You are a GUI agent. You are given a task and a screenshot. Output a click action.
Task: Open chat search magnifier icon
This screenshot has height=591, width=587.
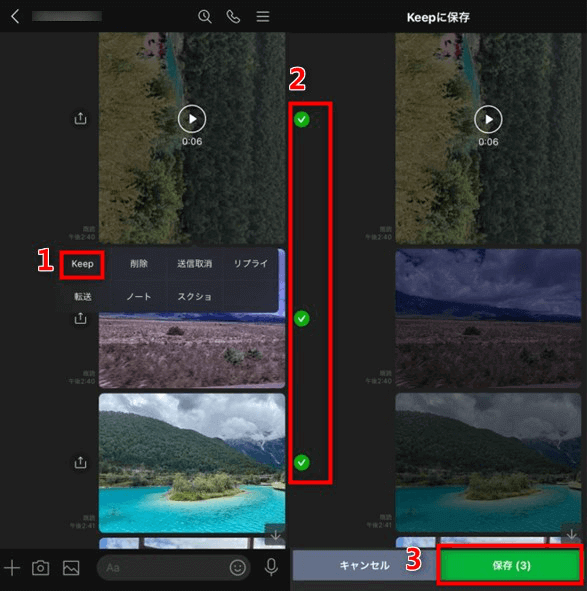pos(205,17)
